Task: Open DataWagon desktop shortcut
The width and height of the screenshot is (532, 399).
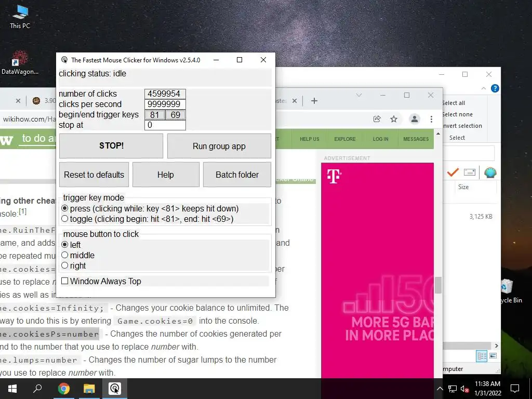Action: click(x=20, y=62)
